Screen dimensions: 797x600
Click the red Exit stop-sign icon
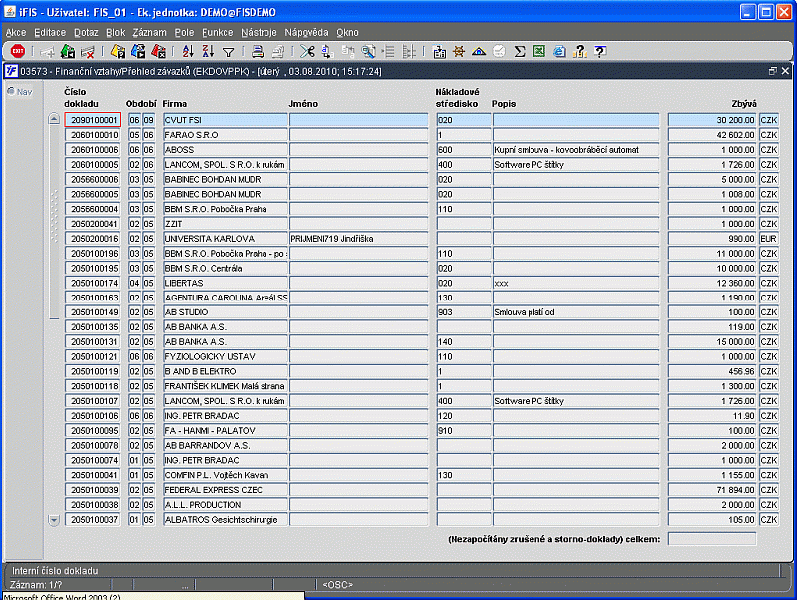(18, 51)
